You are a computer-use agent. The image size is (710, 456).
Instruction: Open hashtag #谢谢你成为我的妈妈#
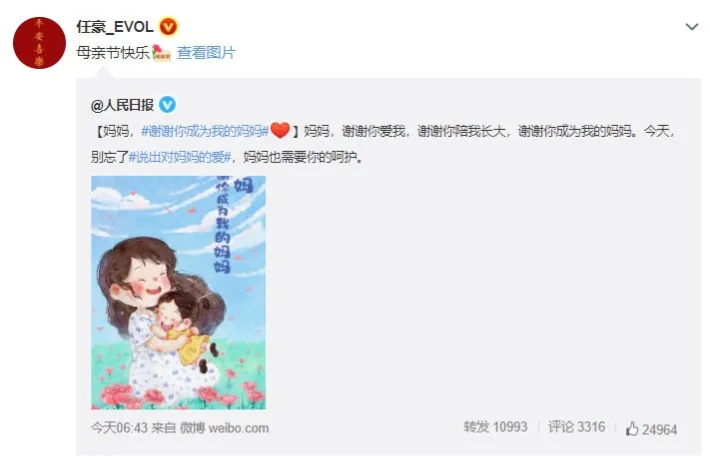pyautogui.click(x=205, y=131)
